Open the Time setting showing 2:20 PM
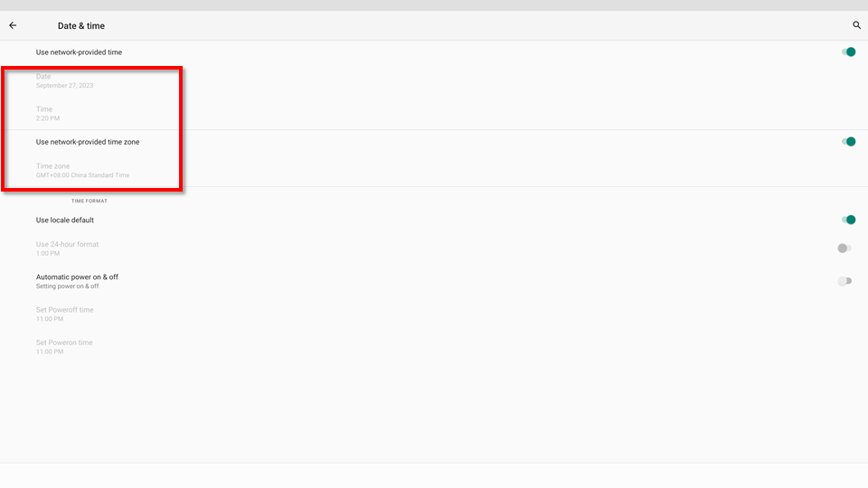This screenshot has height=488, width=868. (48, 113)
